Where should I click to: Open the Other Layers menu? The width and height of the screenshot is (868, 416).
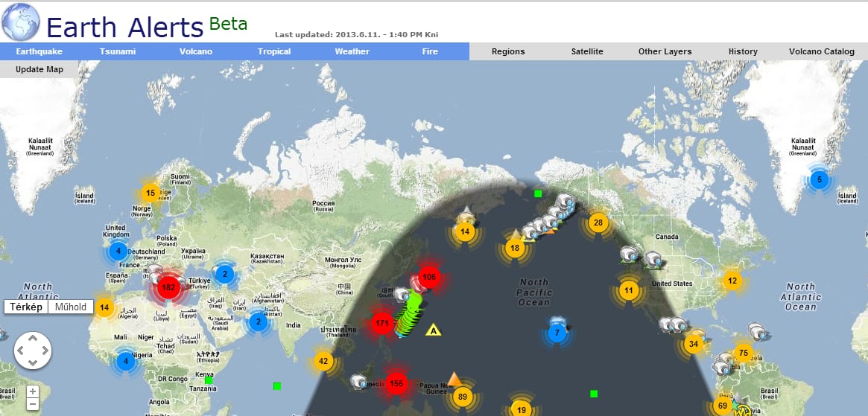pos(665,51)
